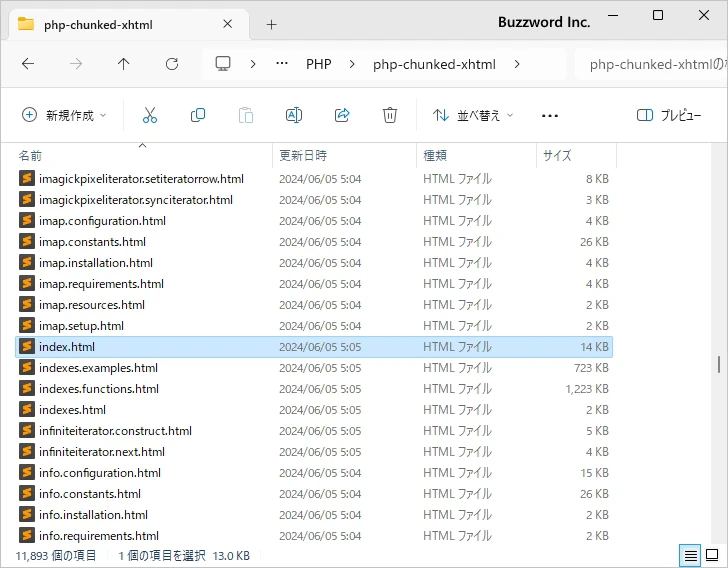Click the 723 KB size cell
Screen dimensions: 728x568
click(x=591, y=368)
